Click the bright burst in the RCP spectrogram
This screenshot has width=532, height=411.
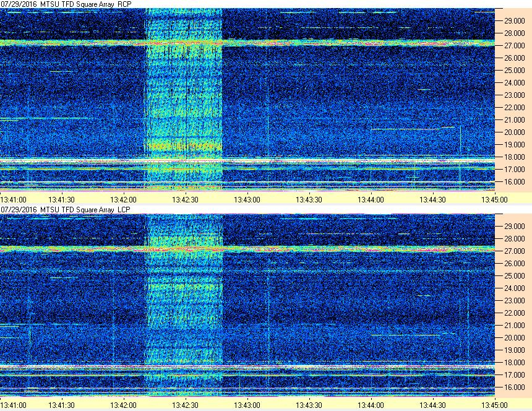click(x=183, y=99)
